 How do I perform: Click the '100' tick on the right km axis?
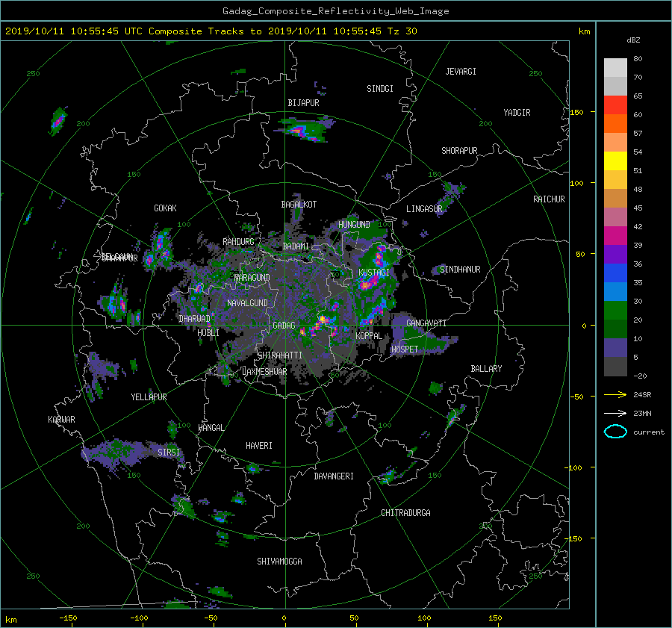(577, 184)
